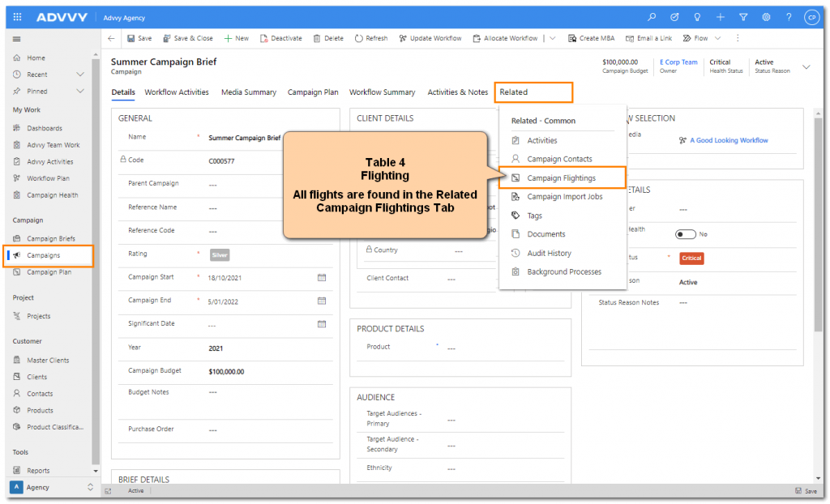Expand the Pinned section in sidebar

coord(80,92)
